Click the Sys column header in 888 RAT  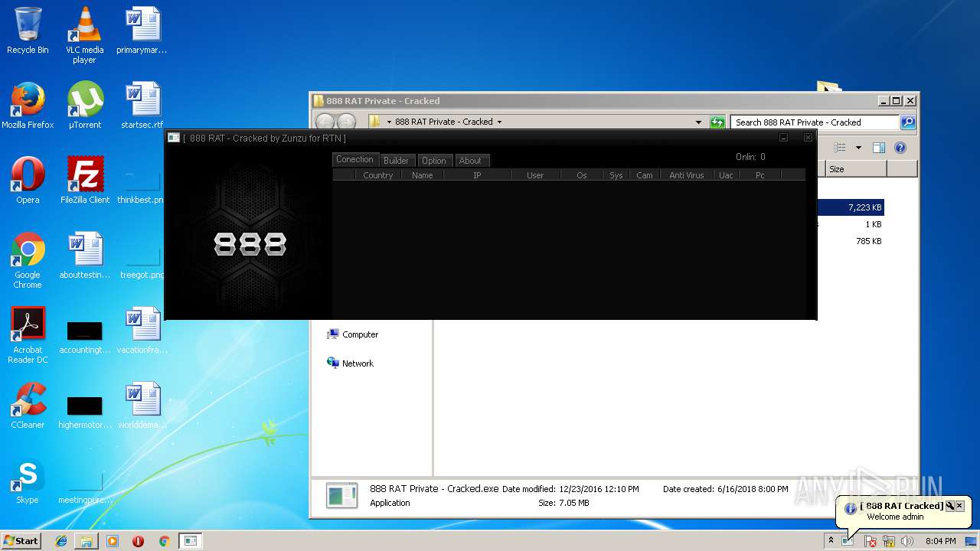616,175
